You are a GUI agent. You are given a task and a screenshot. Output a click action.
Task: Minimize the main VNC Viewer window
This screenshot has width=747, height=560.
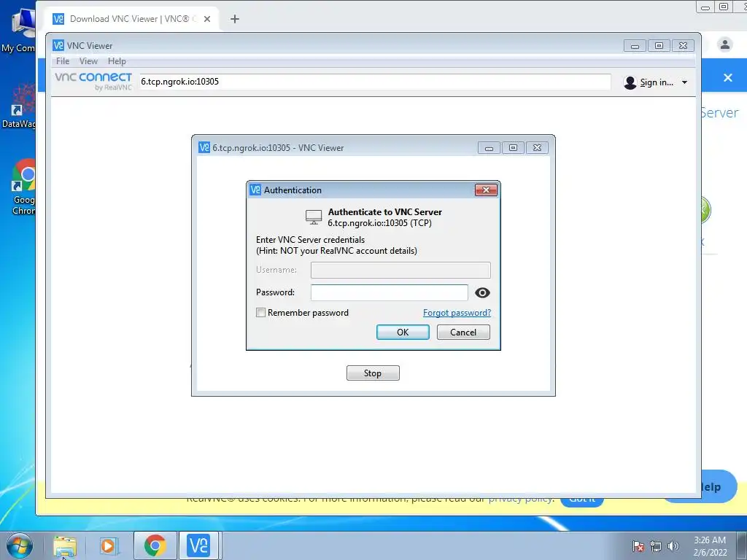coord(635,46)
